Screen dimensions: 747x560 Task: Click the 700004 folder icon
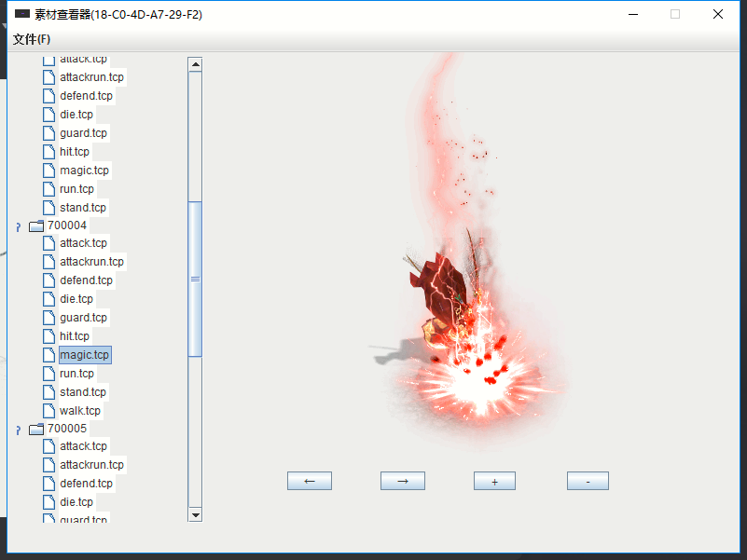click(x=36, y=225)
